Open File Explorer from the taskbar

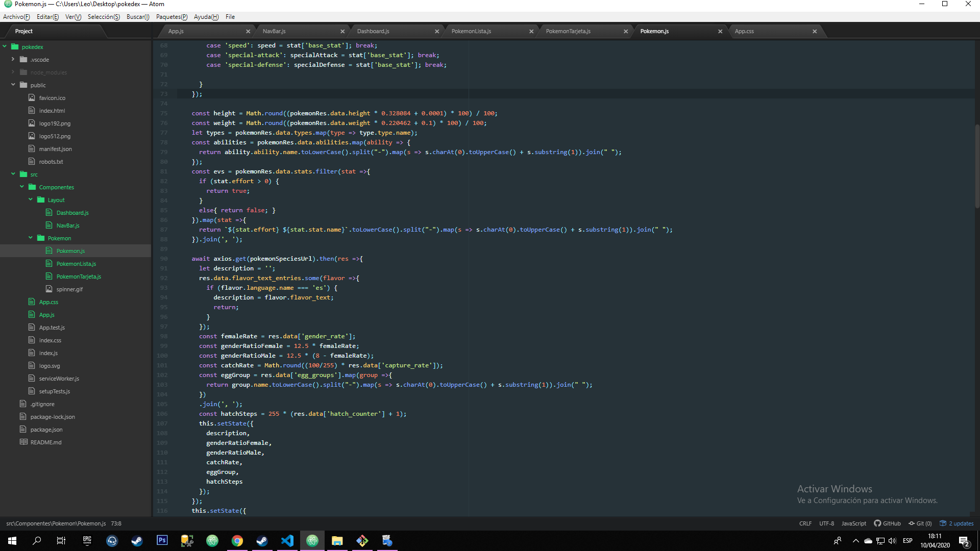click(337, 541)
